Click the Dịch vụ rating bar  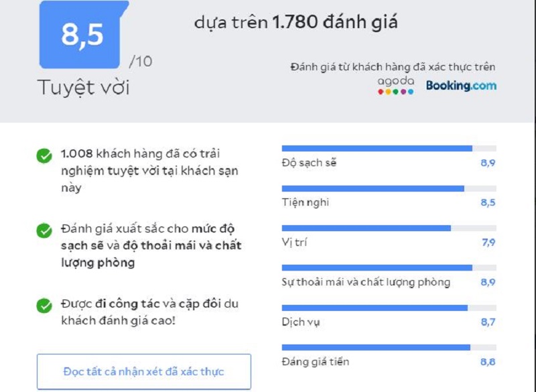[x=389, y=308]
